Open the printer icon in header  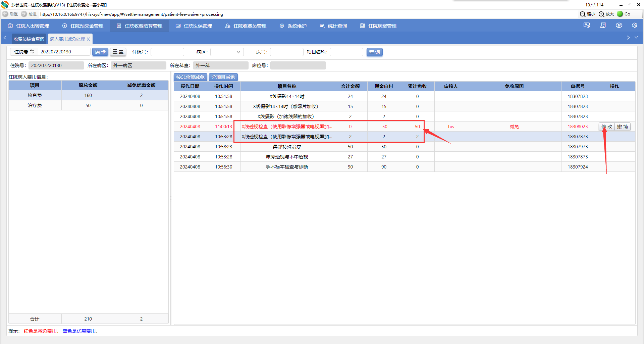603,26
